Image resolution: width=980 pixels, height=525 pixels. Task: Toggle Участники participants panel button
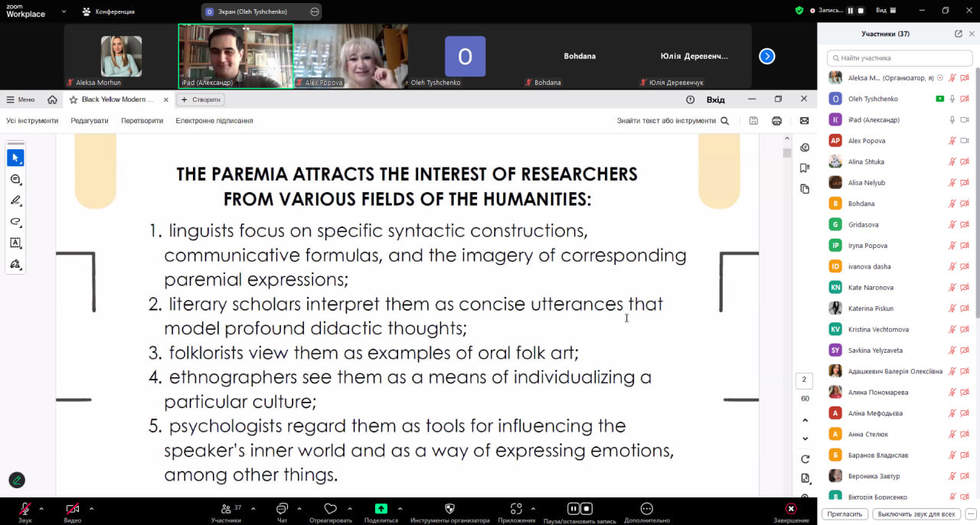227,513
